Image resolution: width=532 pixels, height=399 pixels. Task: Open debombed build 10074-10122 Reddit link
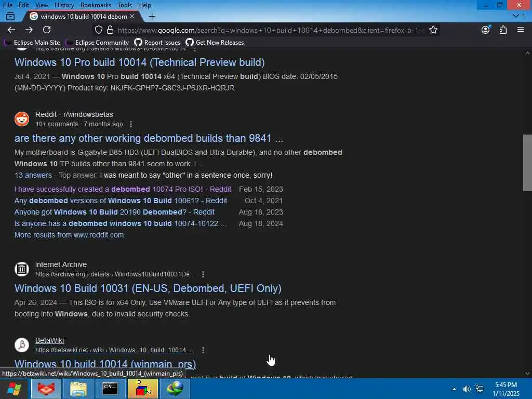tap(120, 224)
